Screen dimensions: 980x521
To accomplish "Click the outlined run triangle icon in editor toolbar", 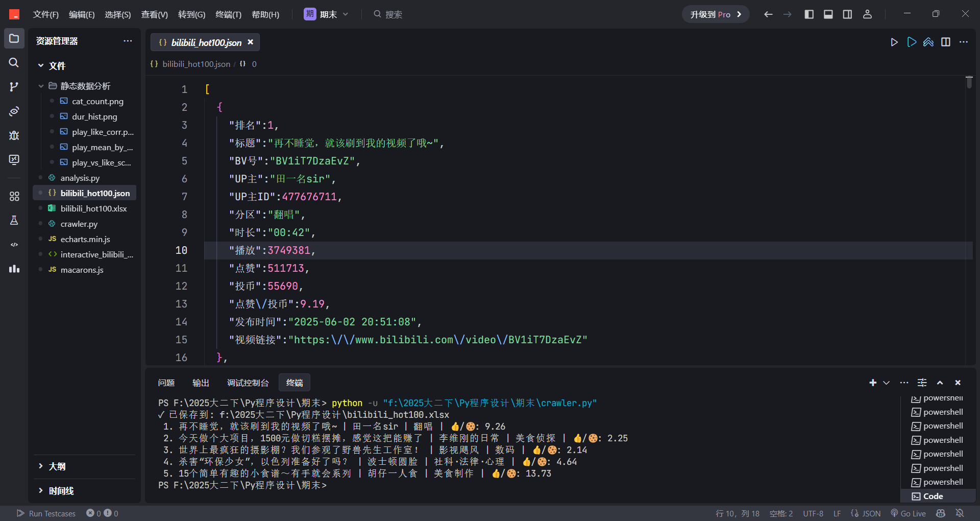I will (912, 42).
